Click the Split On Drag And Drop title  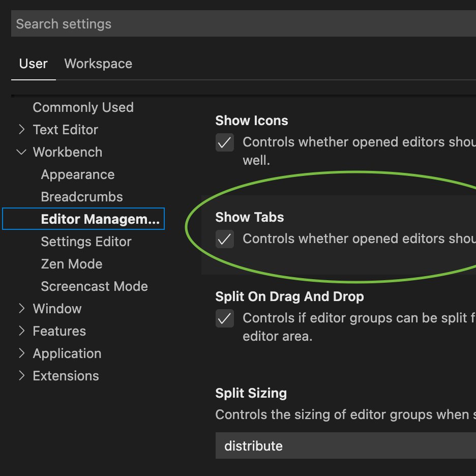click(289, 296)
